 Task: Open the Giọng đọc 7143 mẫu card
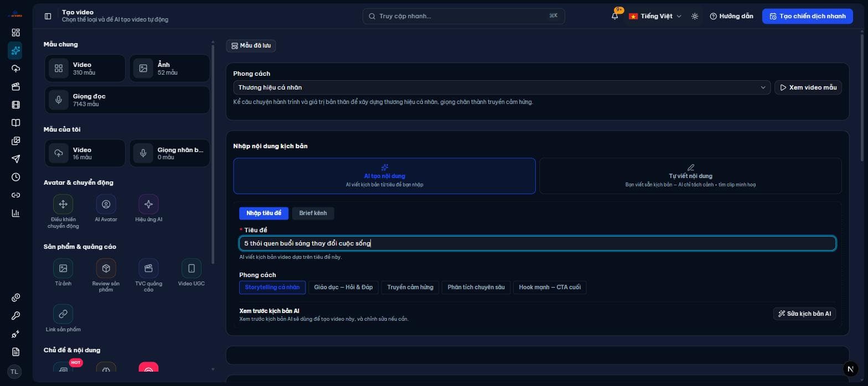127,100
